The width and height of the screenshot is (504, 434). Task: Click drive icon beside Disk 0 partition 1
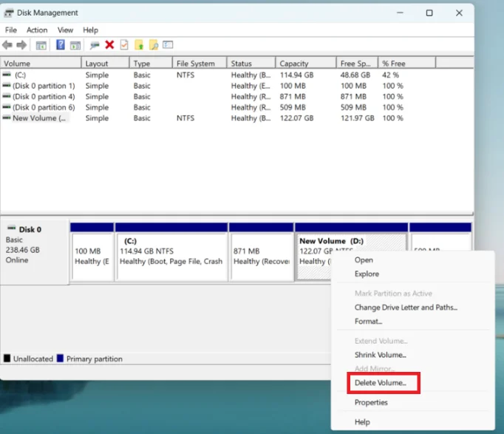(7, 86)
